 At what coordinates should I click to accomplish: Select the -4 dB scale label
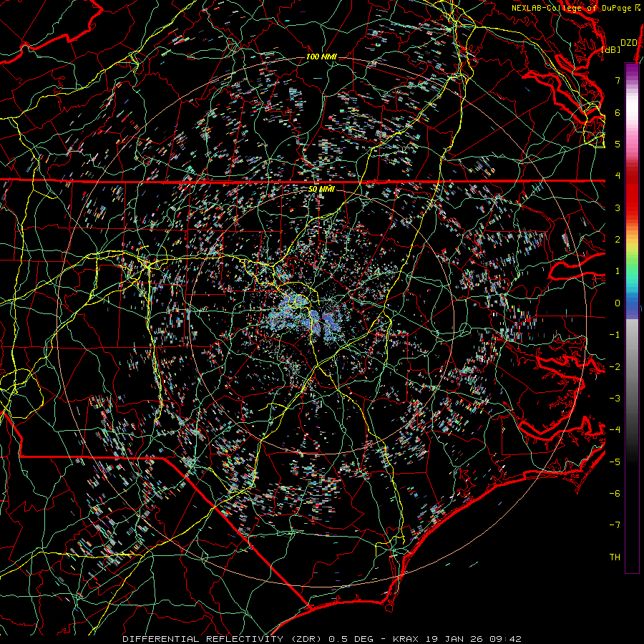(x=615, y=430)
